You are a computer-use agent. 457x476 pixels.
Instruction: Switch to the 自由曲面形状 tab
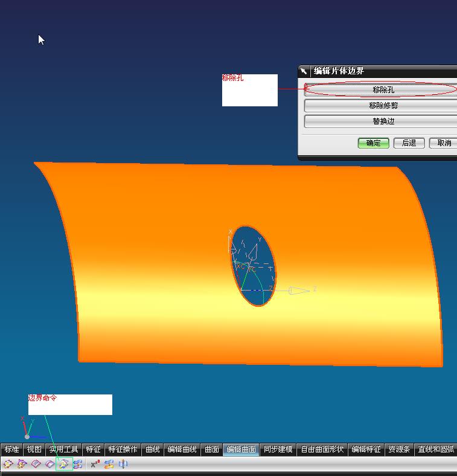[322, 449]
